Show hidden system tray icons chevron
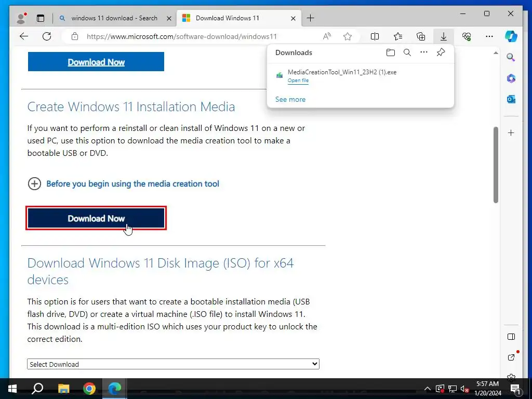This screenshot has width=532, height=399. (x=428, y=389)
